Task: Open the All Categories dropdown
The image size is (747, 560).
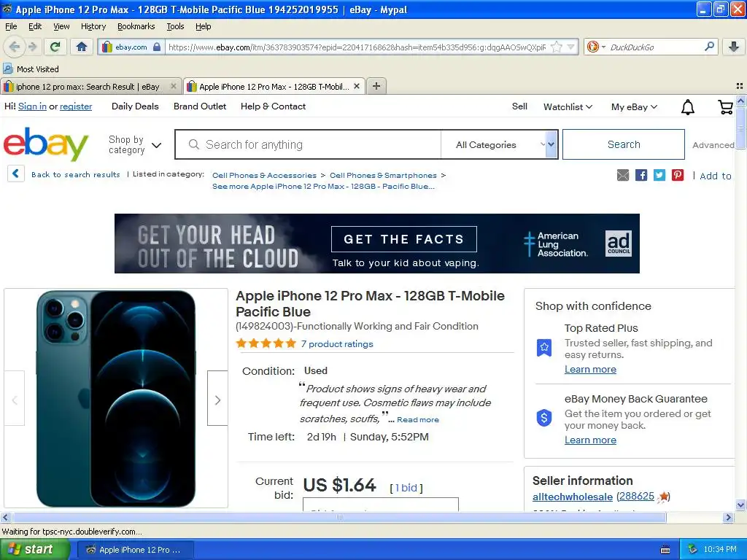Action: [499, 144]
